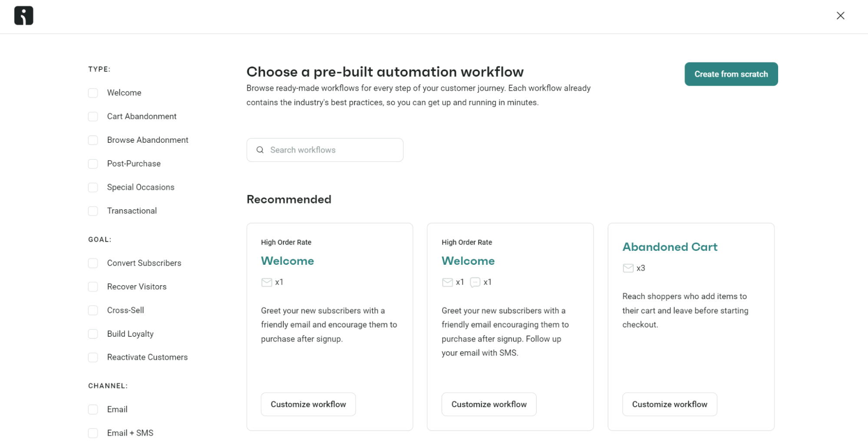Click the search magnifier icon
Image resolution: width=868 pixels, height=441 pixels.
tap(260, 150)
